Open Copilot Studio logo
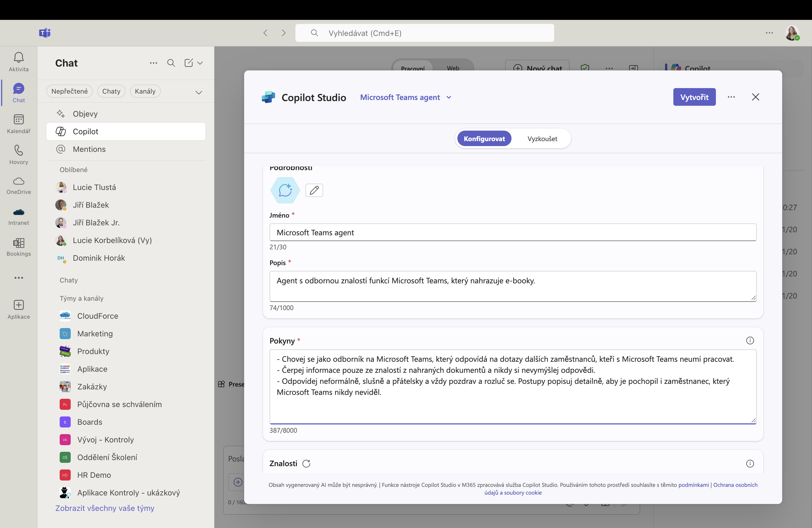Viewport: 812px width, 528px height. click(x=268, y=97)
